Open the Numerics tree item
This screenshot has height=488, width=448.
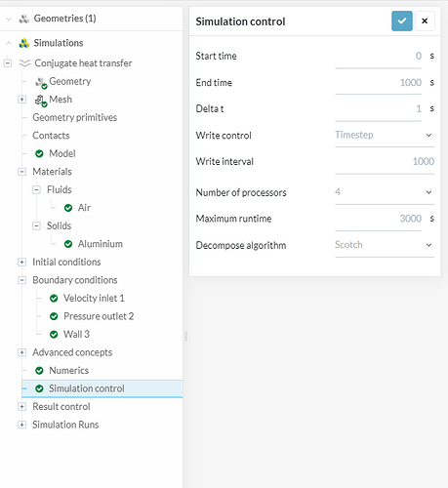coord(69,371)
